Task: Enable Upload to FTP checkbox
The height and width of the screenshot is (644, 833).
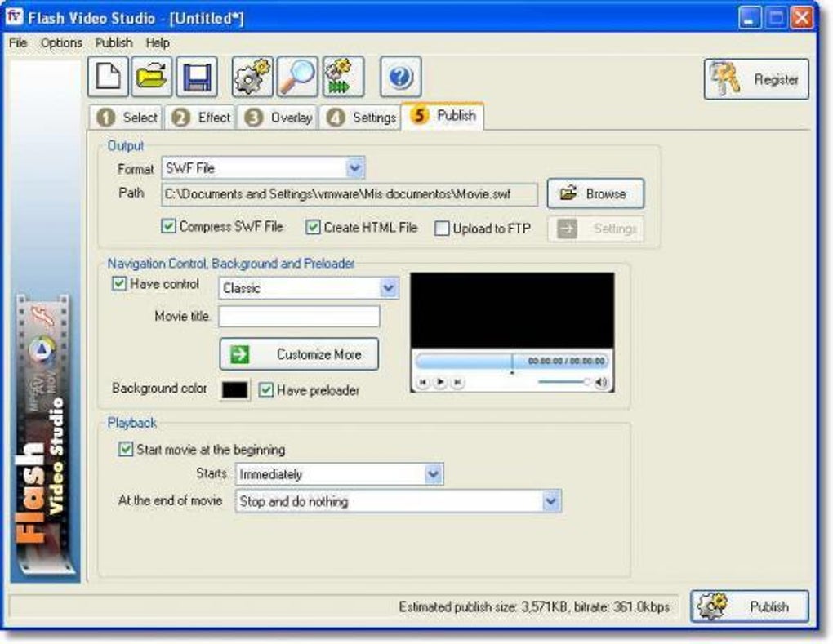Action: 442,229
